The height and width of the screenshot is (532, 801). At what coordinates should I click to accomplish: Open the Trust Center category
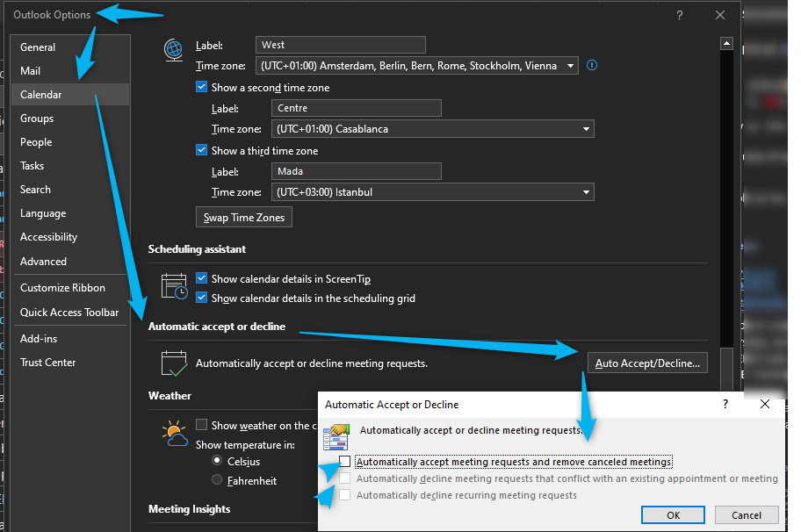[70, 363]
